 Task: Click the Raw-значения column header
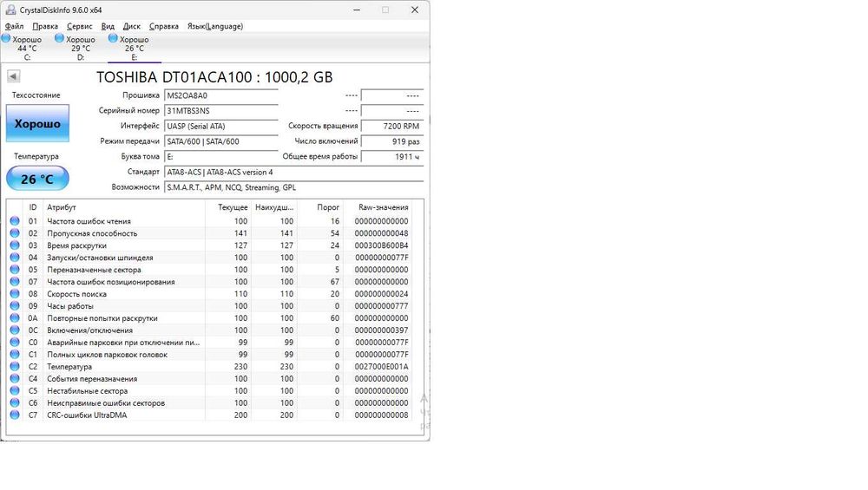(378, 207)
